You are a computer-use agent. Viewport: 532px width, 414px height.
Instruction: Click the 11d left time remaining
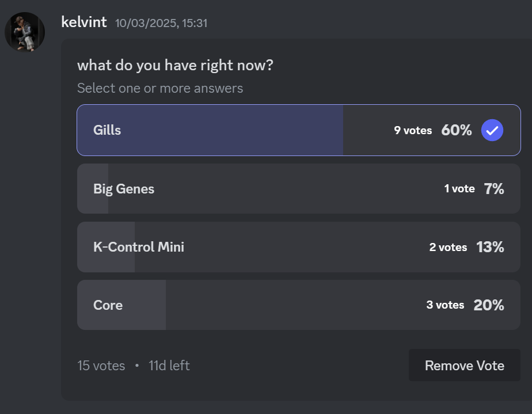tap(169, 366)
